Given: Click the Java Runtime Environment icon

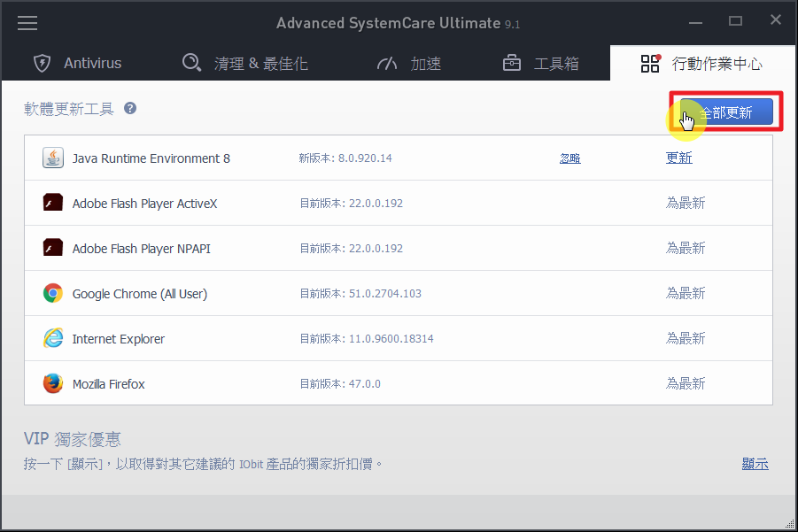Looking at the screenshot, I should [x=53, y=158].
